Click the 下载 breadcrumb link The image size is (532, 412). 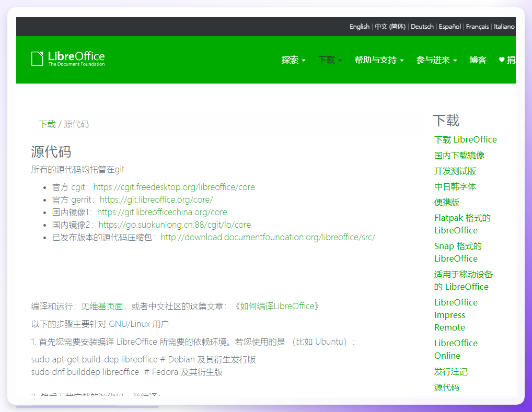(47, 124)
